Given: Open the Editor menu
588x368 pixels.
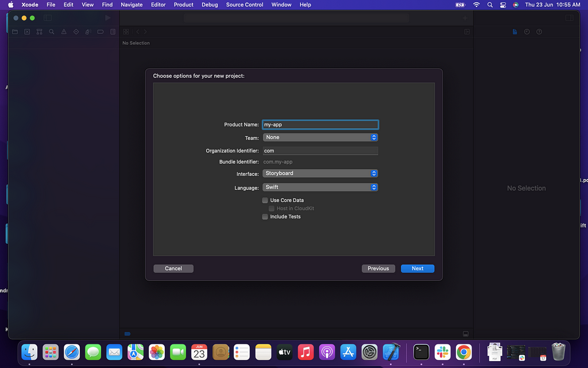Looking at the screenshot, I should (x=158, y=5).
